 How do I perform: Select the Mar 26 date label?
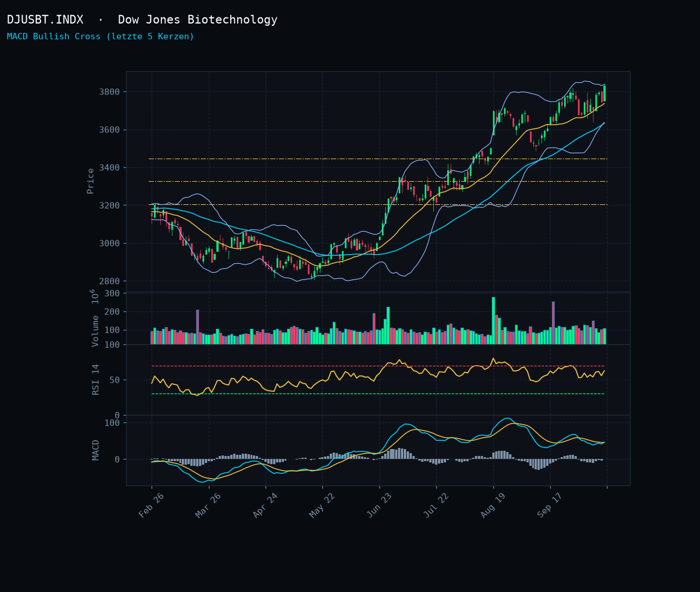click(x=209, y=505)
